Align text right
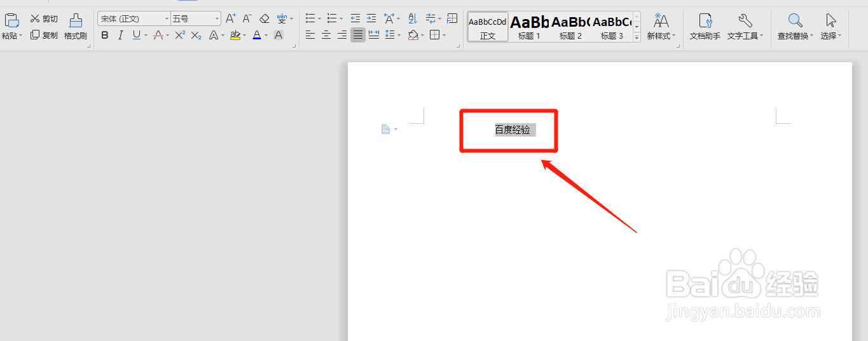The image size is (868, 341). [342, 36]
